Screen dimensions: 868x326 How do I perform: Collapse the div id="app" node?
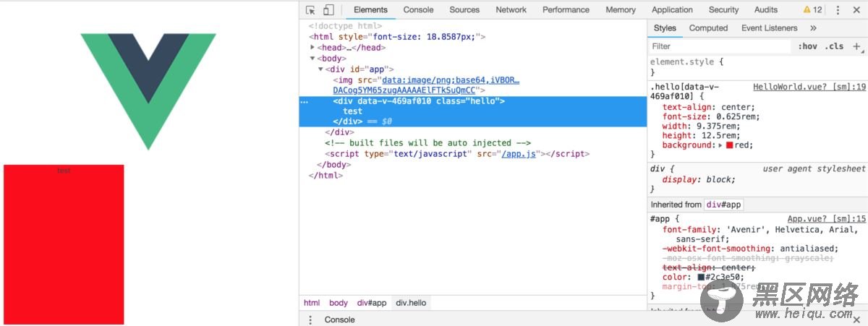click(x=320, y=69)
